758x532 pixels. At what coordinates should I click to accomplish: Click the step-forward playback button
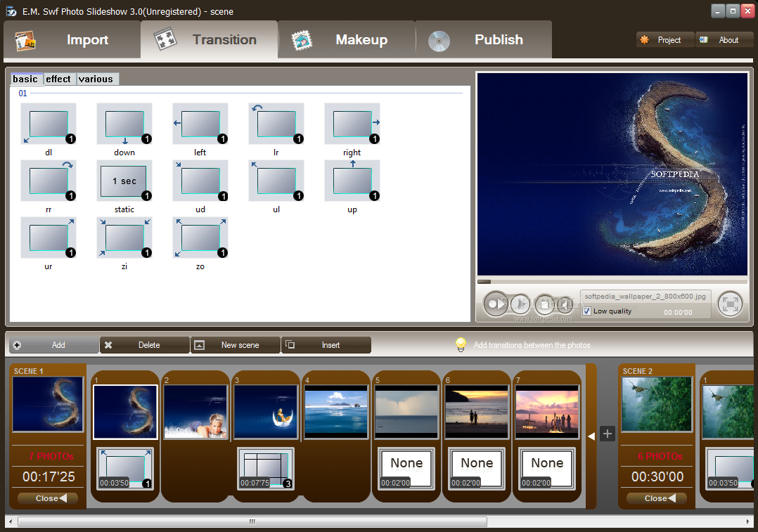520,304
